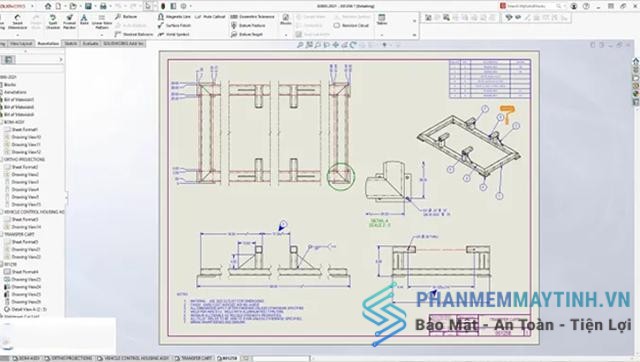Image resolution: width=640 pixels, height=362 pixels.
Task: Create a new document with New icon
Action: coord(58,6)
